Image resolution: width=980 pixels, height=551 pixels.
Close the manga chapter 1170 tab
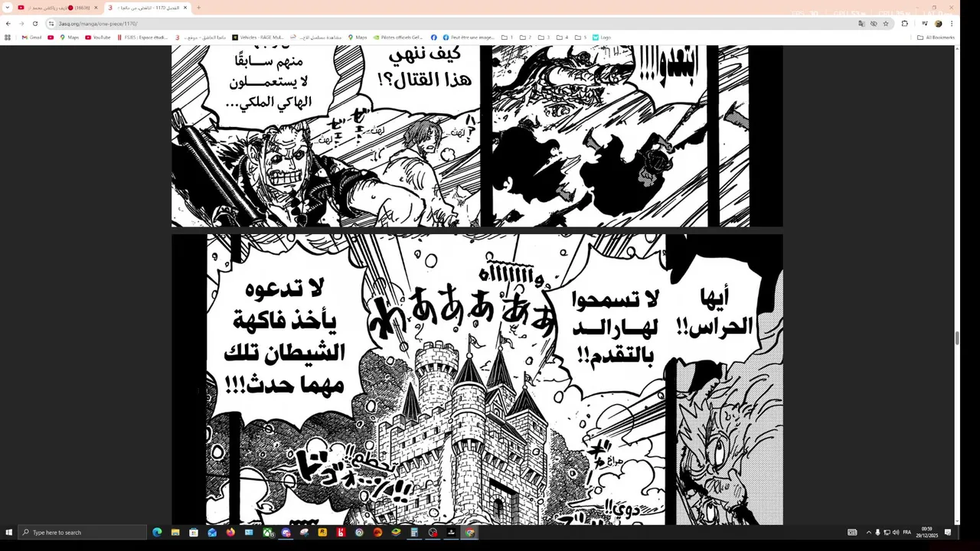(x=185, y=8)
